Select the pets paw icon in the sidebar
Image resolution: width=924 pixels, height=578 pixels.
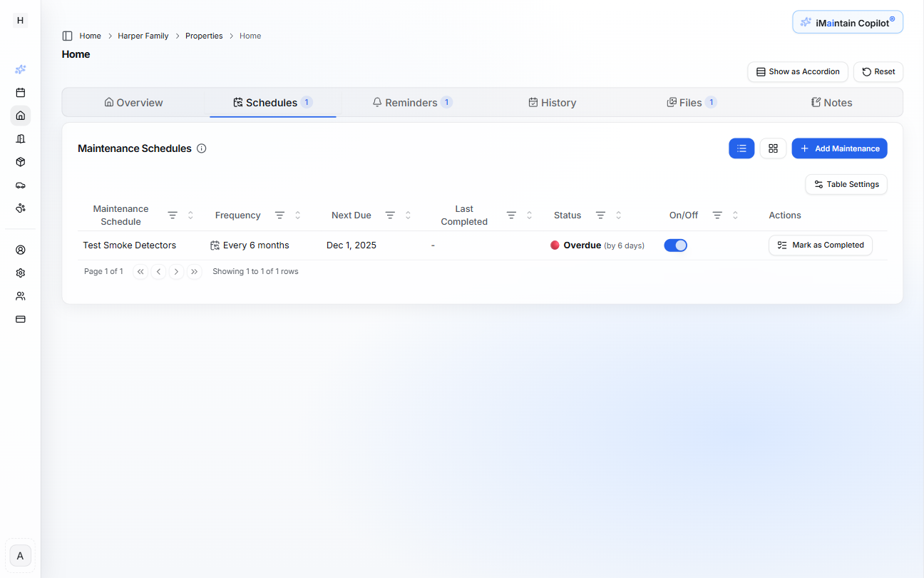(20, 208)
